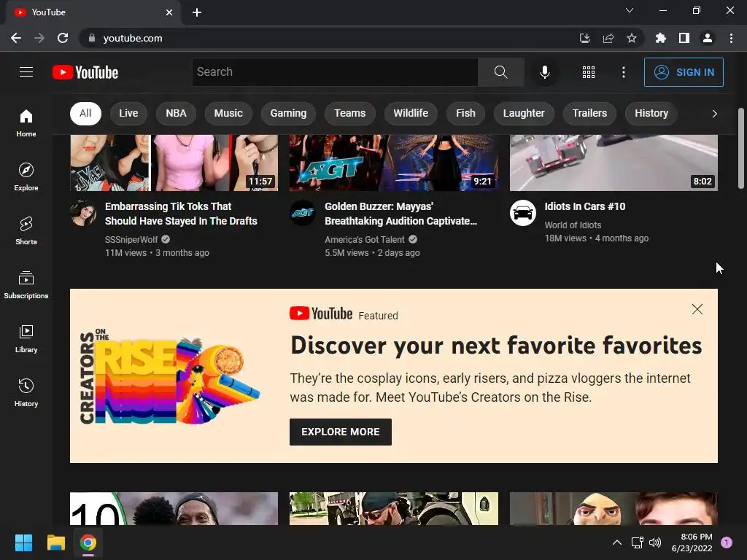Open the YouTube apps grid icon
This screenshot has width=747, height=560.
tap(589, 72)
